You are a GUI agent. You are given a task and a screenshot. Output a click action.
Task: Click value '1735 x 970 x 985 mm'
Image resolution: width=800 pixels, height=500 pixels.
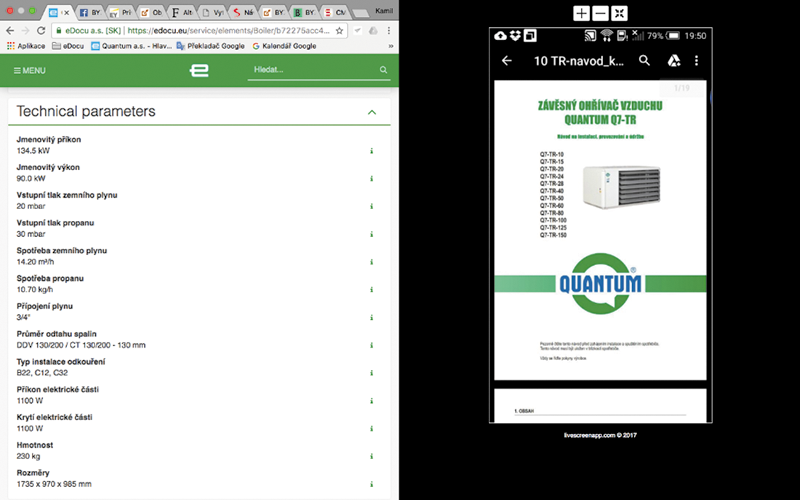(x=54, y=484)
